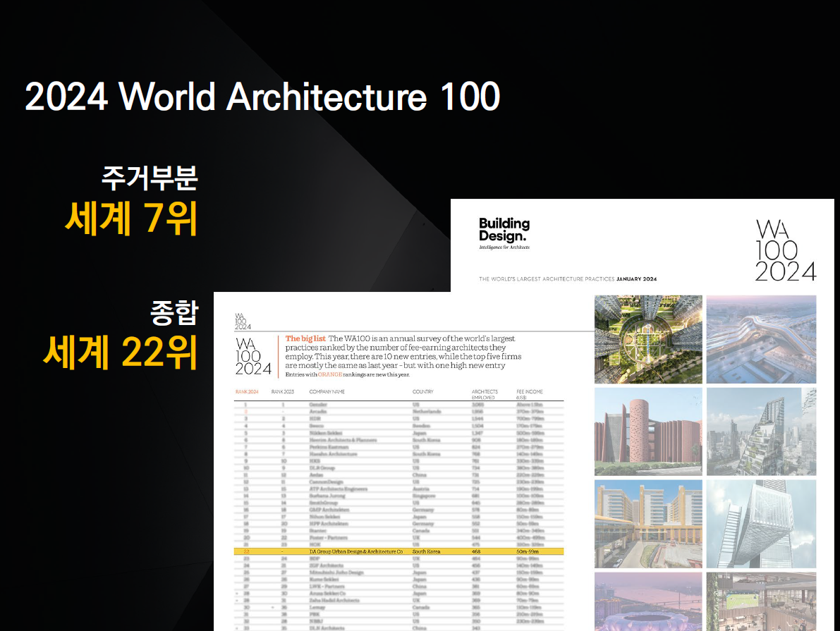
Task: Click 'Intelligence for Architects' tagline
Action: click(504, 247)
